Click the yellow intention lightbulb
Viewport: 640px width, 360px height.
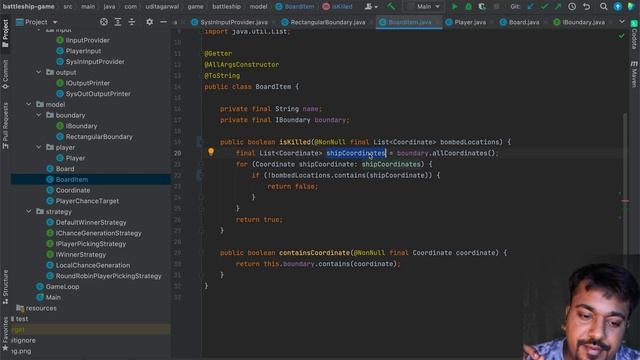click(211, 152)
